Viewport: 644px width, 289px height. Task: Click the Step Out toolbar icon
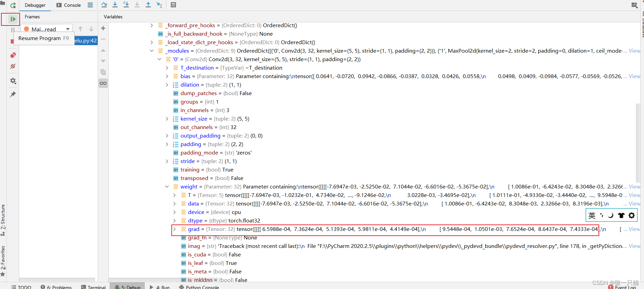click(148, 5)
